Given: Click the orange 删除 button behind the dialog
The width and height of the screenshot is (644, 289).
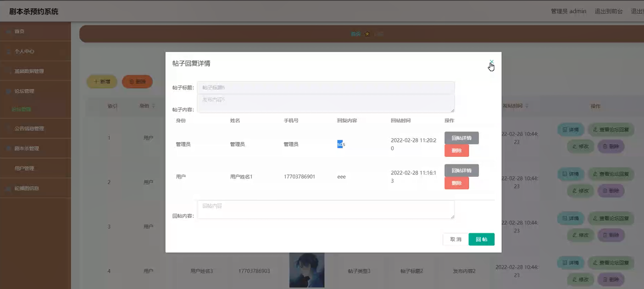Looking at the screenshot, I should click(137, 82).
